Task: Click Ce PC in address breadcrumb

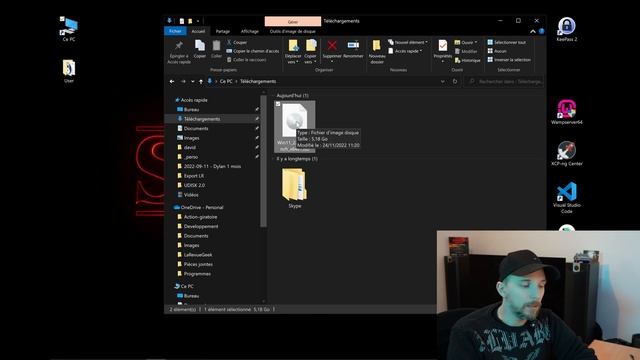Action: pos(226,81)
